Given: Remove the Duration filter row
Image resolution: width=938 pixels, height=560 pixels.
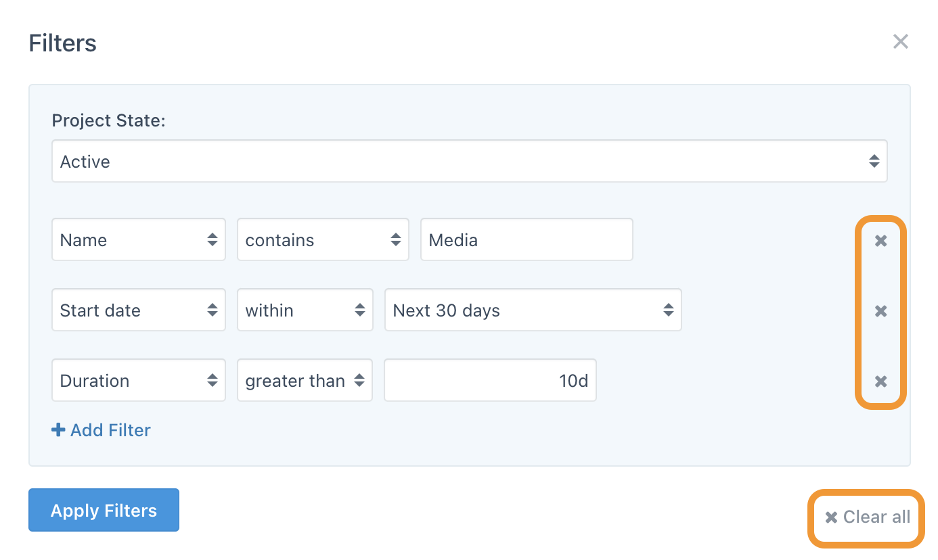Looking at the screenshot, I should point(880,381).
